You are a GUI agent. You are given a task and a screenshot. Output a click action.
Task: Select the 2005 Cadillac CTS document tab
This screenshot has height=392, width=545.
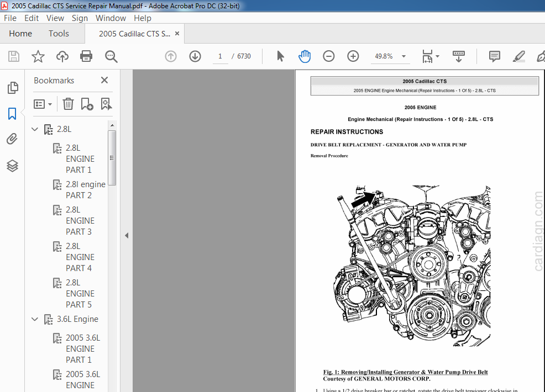tap(134, 34)
